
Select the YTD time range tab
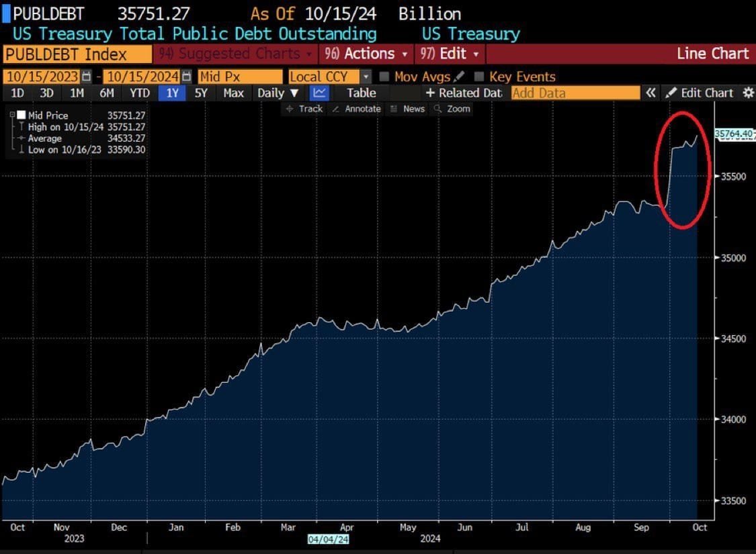140,93
